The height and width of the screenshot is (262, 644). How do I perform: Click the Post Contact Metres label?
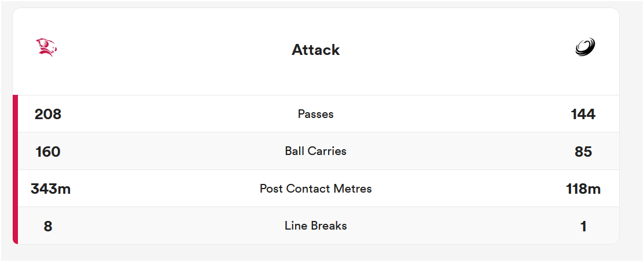pyautogui.click(x=315, y=189)
